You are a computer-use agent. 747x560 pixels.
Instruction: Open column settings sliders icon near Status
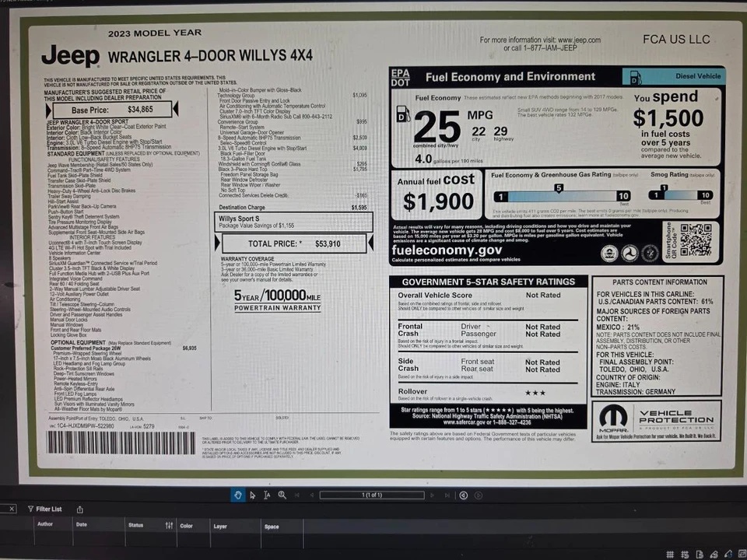click(x=169, y=525)
